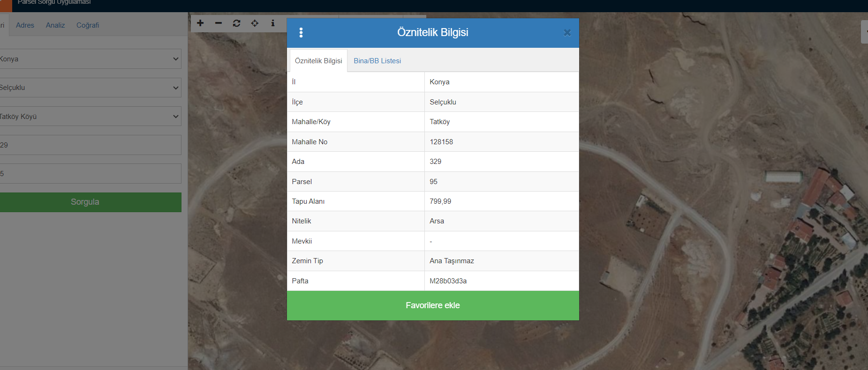This screenshot has width=868, height=370.
Task: Open the three-dot menu in dialog header
Action: point(301,32)
